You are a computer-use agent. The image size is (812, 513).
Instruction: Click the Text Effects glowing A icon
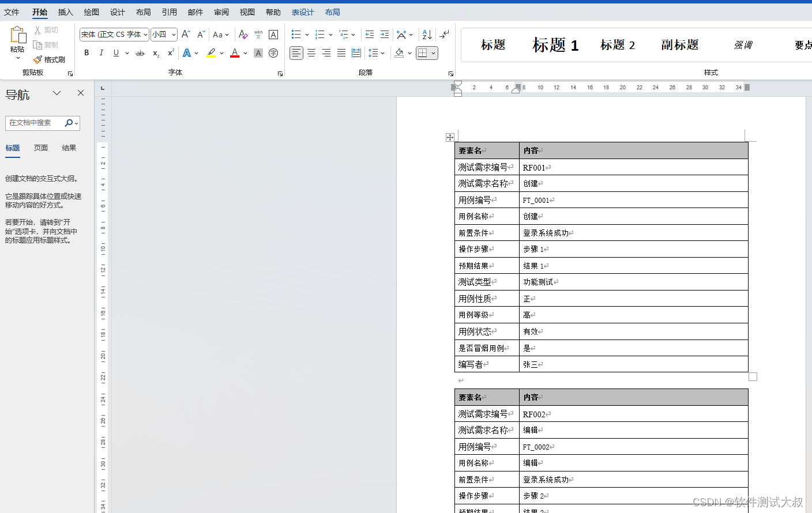[187, 53]
